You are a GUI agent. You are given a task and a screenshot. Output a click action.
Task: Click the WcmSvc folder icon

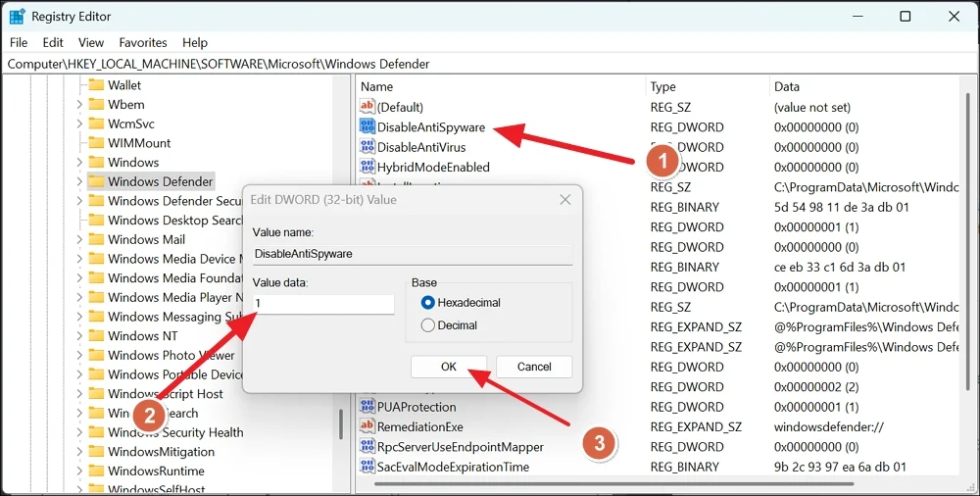click(x=96, y=124)
